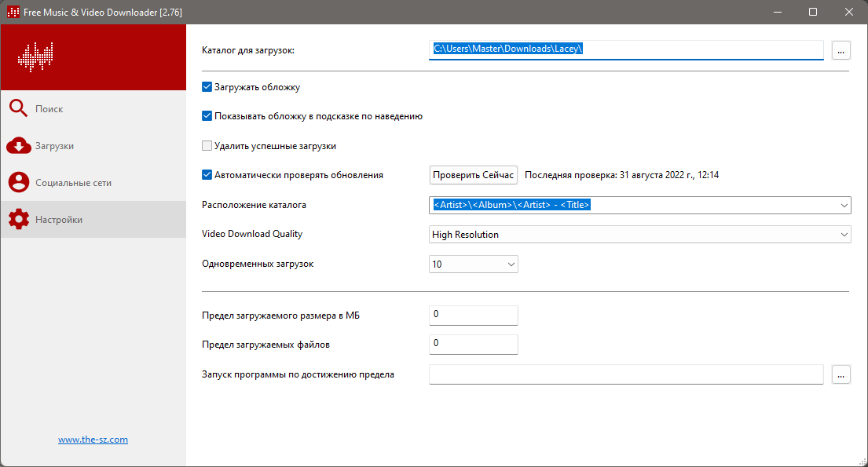Toggle 'Показывать обложку в подсказке по наведению'
868x467 pixels.
point(207,116)
